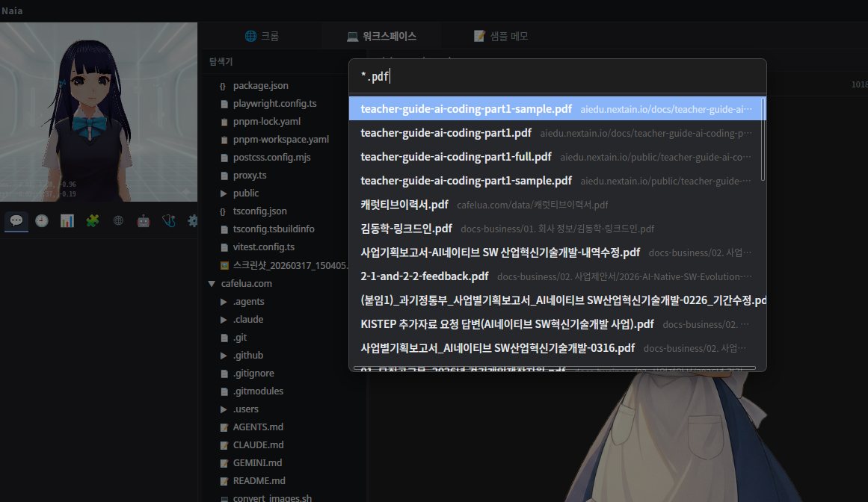The width and height of the screenshot is (868, 502).
Task: Click the robot assistant icon
Action: [143, 221]
